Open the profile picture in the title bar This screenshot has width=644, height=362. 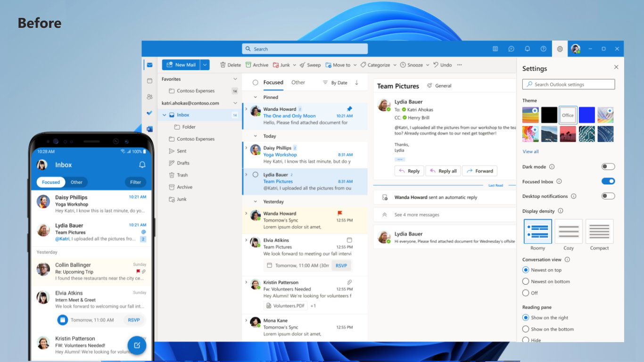tap(576, 49)
